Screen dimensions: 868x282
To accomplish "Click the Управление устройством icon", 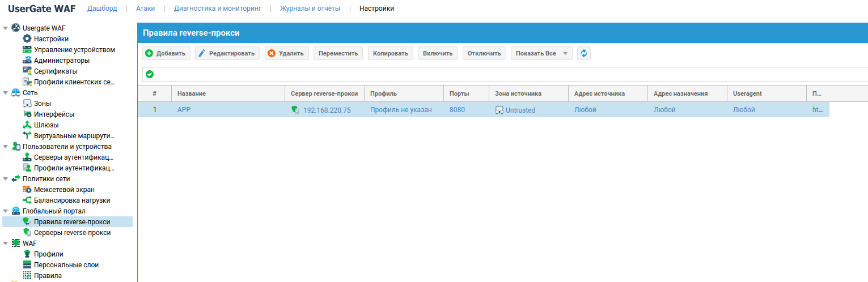I will 27,50.
